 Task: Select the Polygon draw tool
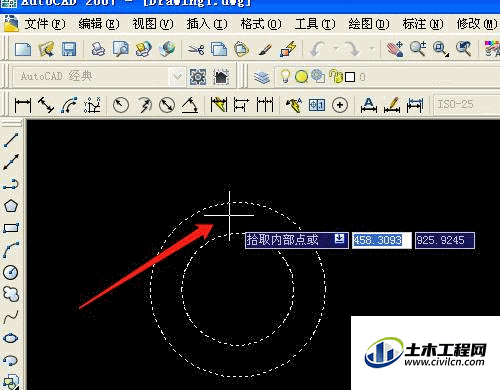point(11,206)
